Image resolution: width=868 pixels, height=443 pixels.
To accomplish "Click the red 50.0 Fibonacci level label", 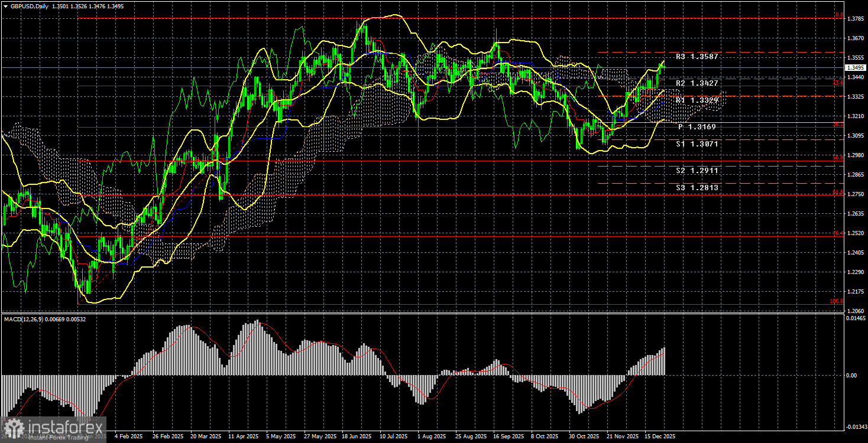I will 837,158.
